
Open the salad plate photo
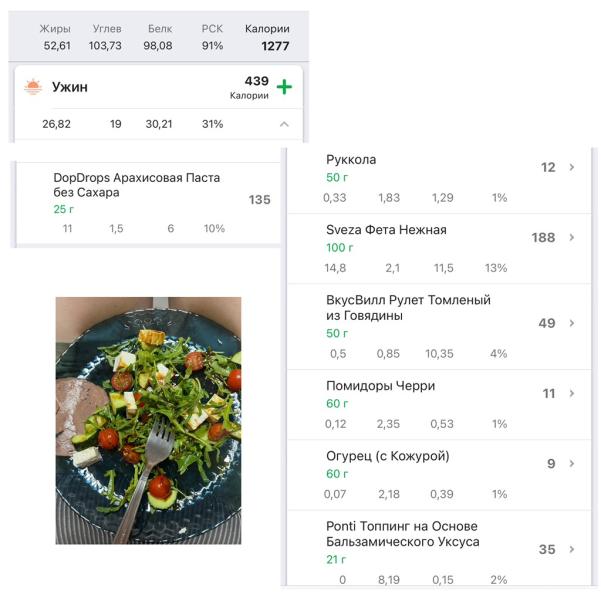click(148, 421)
